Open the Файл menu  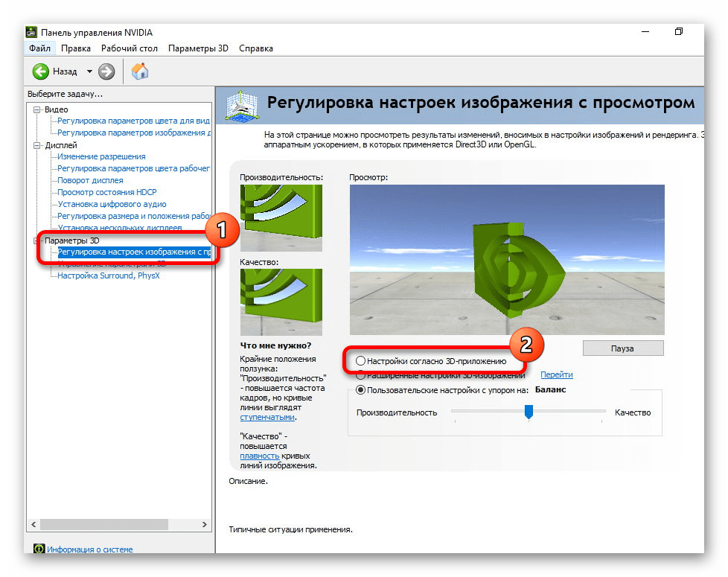point(39,48)
